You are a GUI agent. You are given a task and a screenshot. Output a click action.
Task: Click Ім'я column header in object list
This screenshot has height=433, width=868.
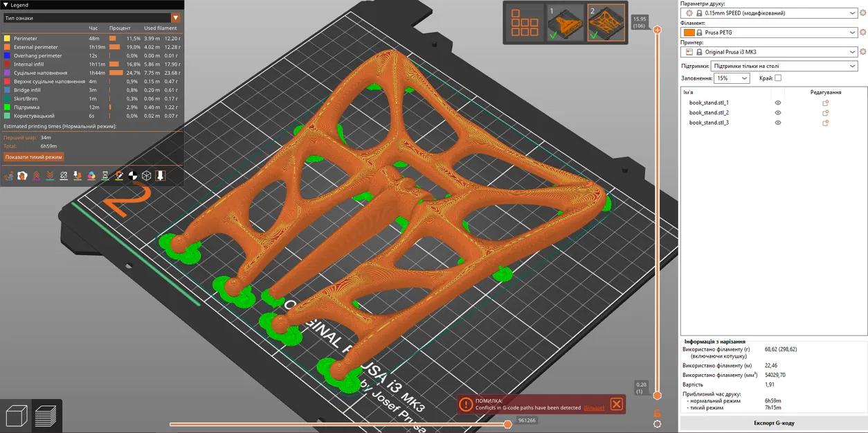click(x=687, y=92)
